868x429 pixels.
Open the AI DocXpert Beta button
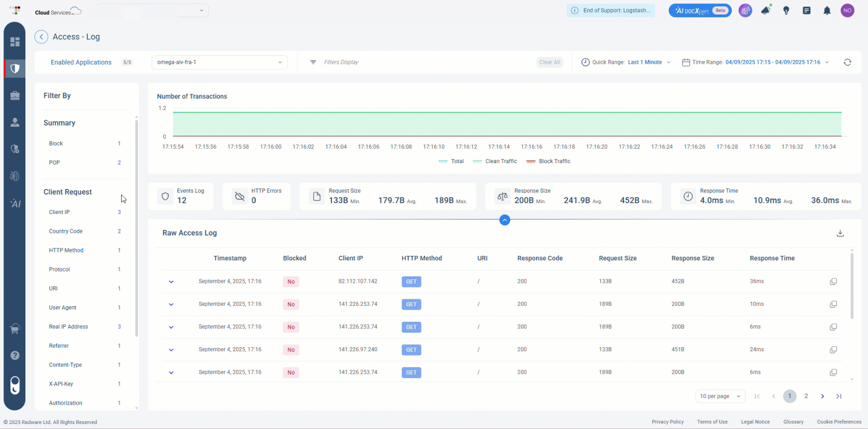pyautogui.click(x=700, y=10)
